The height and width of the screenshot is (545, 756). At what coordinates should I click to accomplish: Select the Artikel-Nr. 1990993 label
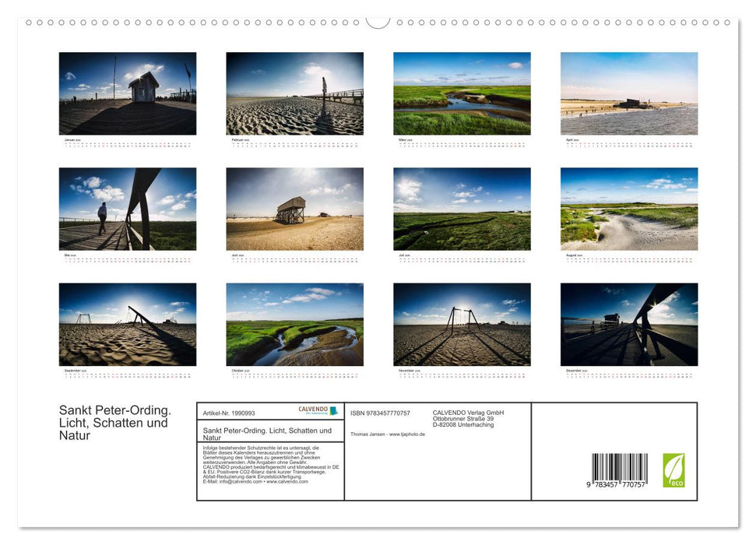coord(230,410)
